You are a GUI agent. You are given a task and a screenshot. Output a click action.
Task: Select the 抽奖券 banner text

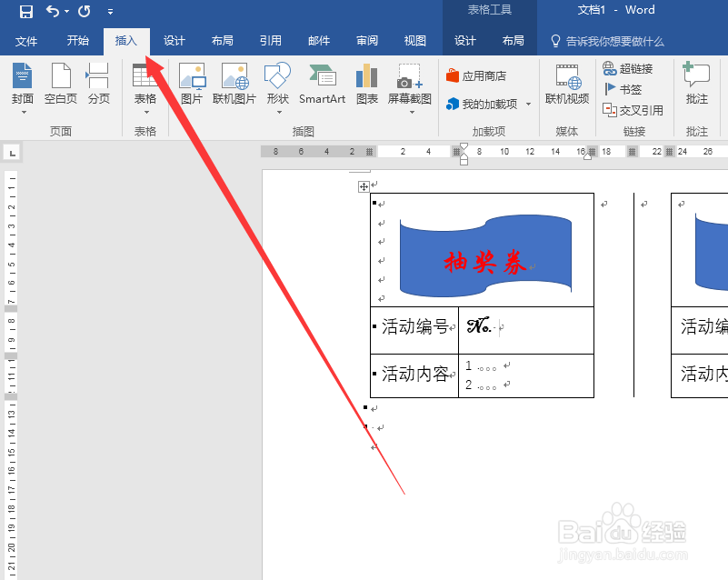coord(484,263)
